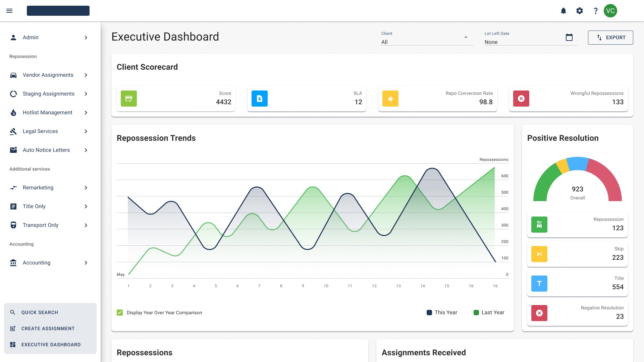Toggle Last Year legend series

[489, 312]
